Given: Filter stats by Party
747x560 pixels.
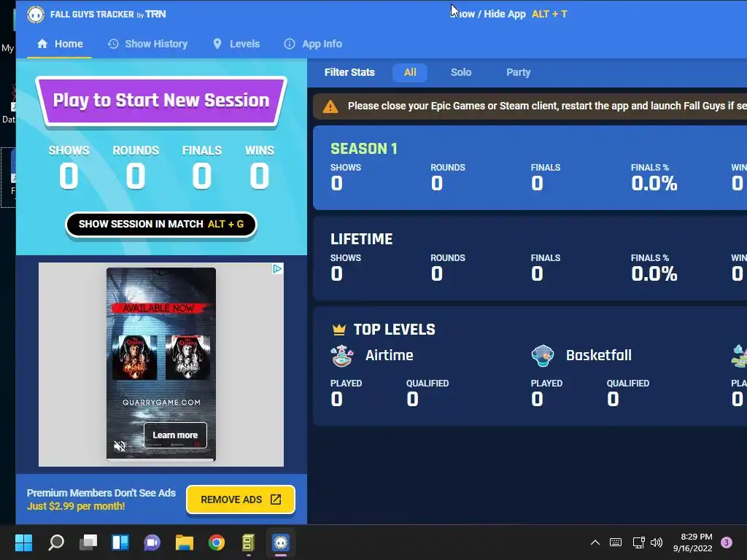Looking at the screenshot, I should pos(518,72).
